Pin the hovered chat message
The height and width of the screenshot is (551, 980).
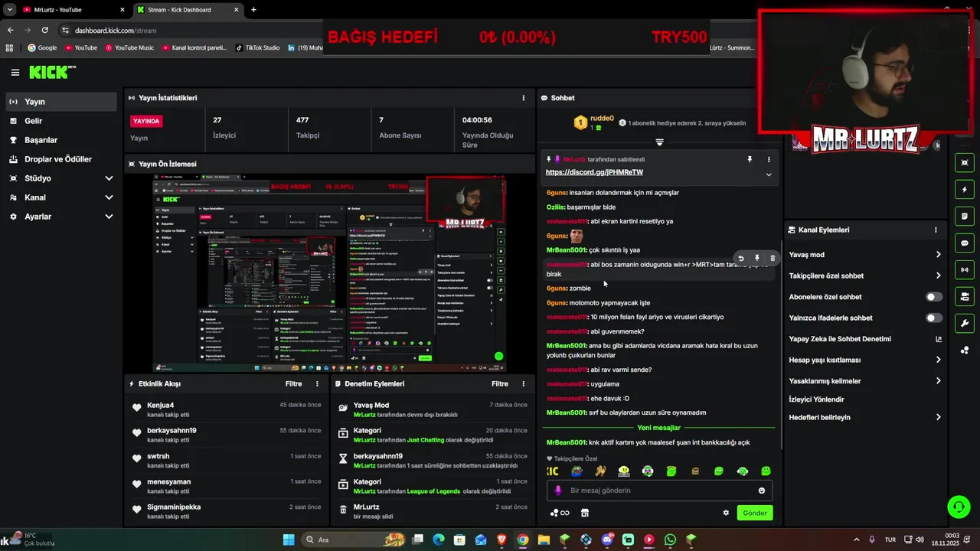click(x=756, y=259)
